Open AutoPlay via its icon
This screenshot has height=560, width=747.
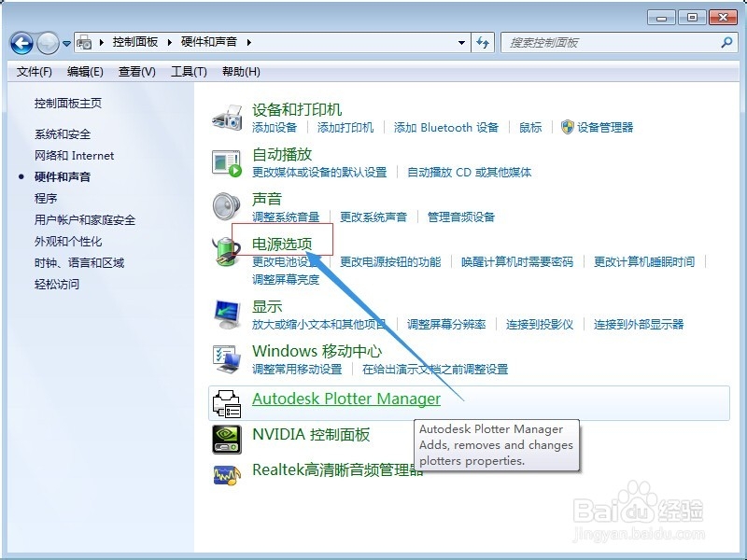click(x=227, y=162)
